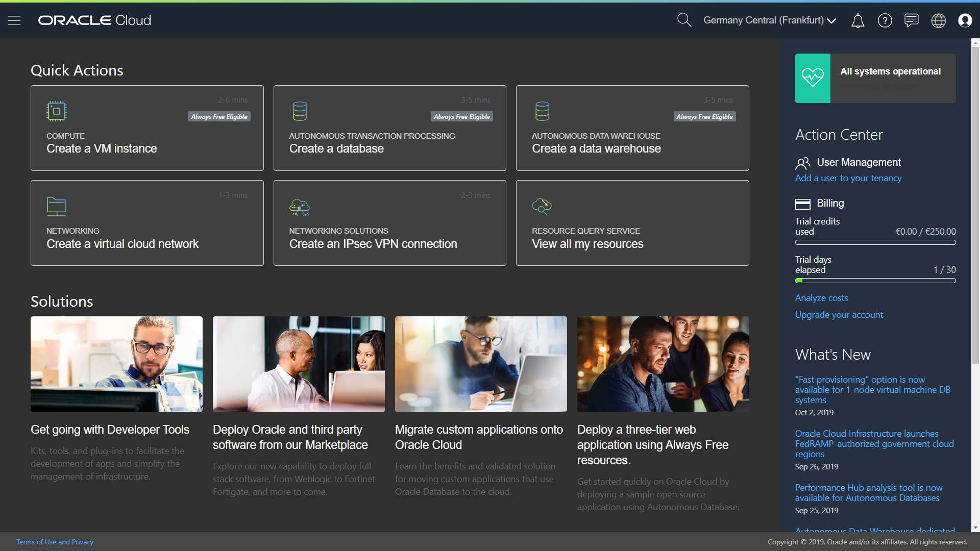The image size is (980, 551).
Task: Click the Analyze costs link
Action: pyautogui.click(x=821, y=297)
